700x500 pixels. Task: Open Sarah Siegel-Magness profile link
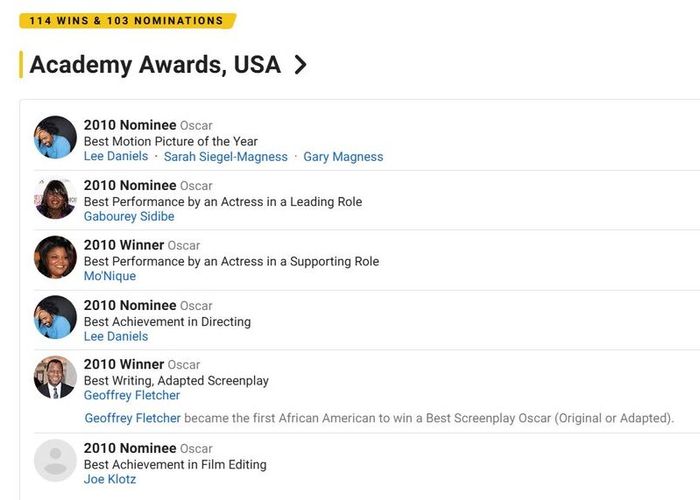tap(225, 157)
